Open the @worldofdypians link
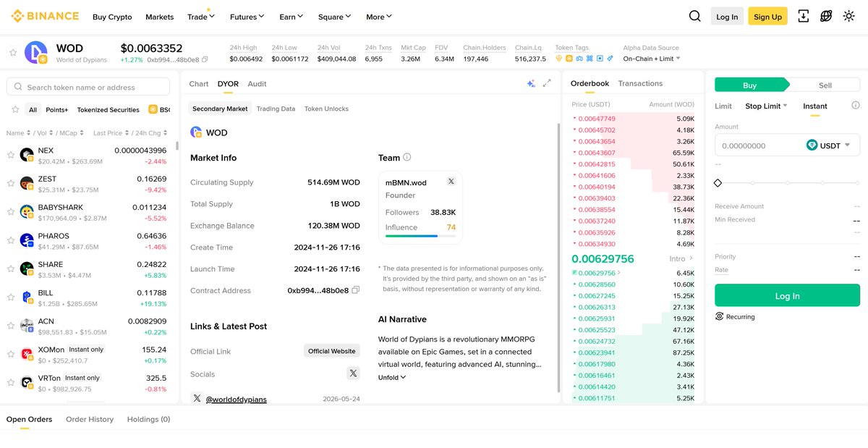 tap(237, 399)
